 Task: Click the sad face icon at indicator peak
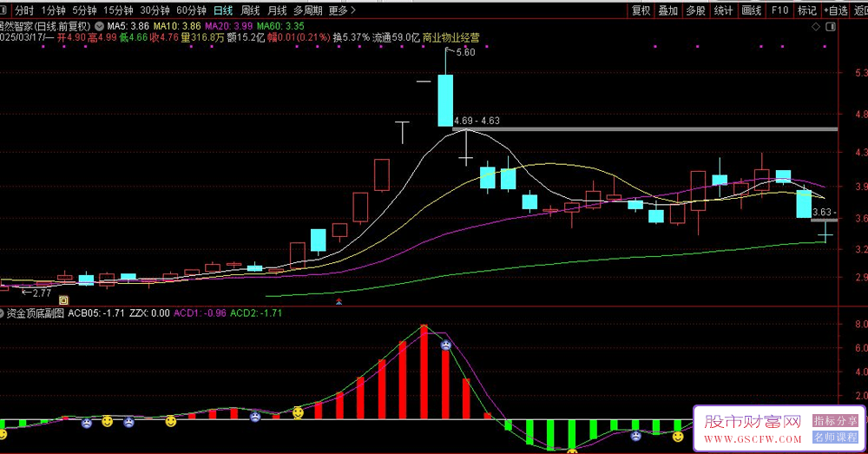coord(445,345)
